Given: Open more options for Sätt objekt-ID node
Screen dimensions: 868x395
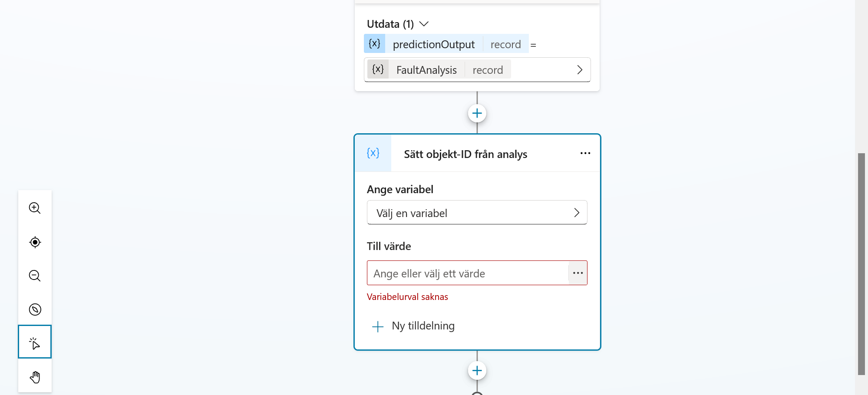Looking at the screenshot, I should [x=585, y=153].
